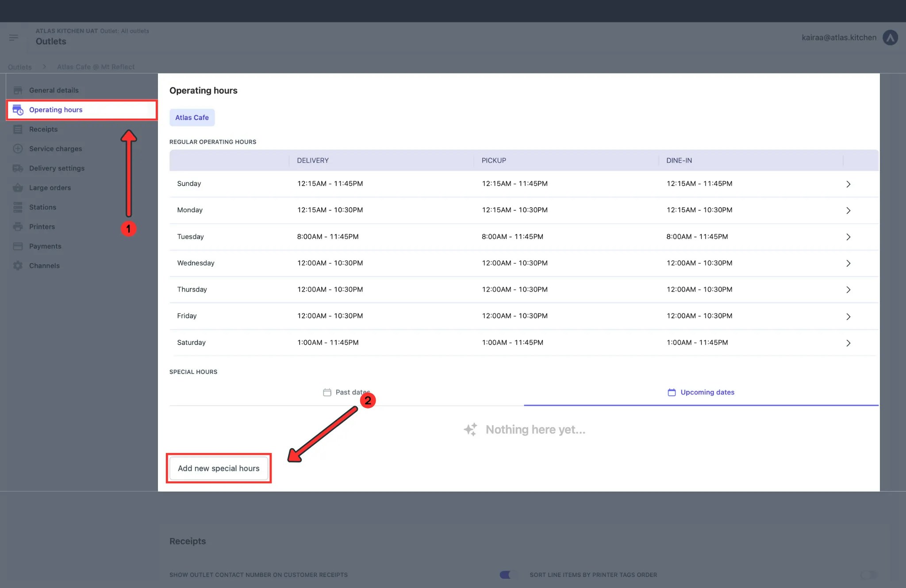
Task: Select the Atlas Cafe outlet chip
Action: coord(192,117)
